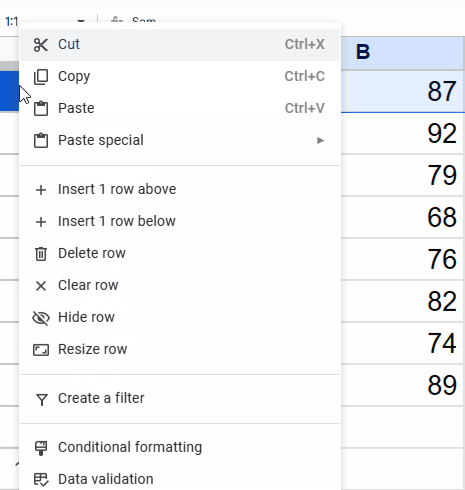Click the Clear row X icon

pos(41,286)
